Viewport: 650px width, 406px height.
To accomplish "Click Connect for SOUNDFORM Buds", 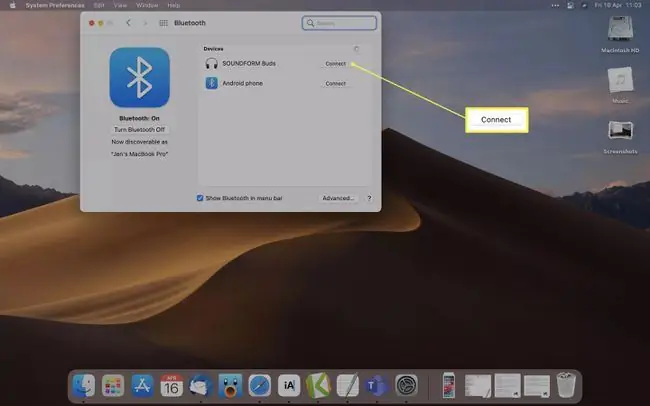I will [x=335, y=64].
